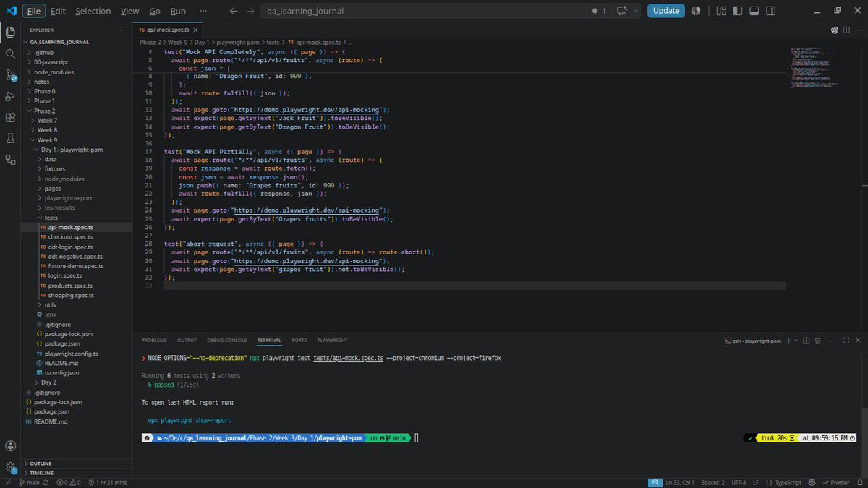Click the split editor right icon
Image resolution: width=868 pixels, height=488 pixels.
click(846, 30)
